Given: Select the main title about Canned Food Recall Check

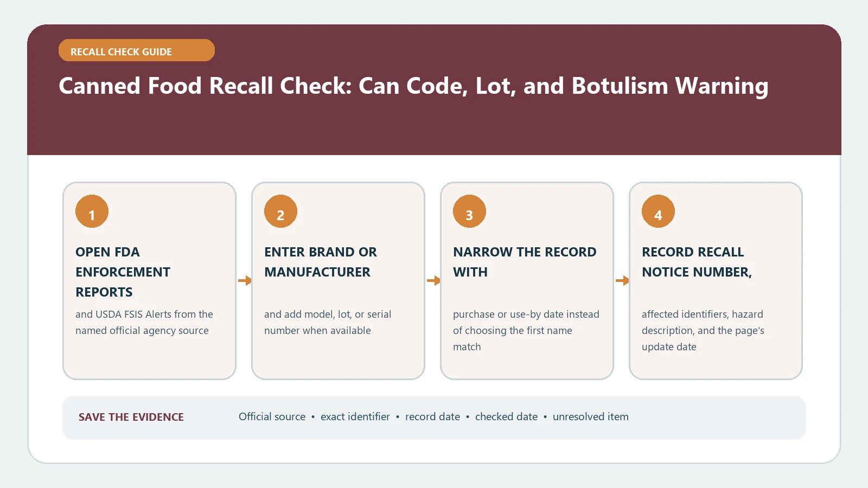Looking at the screenshot, I should coord(413,86).
